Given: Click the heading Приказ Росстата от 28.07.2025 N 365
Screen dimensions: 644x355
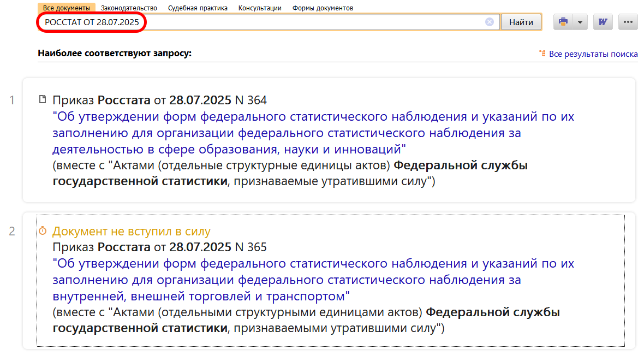Looking at the screenshot, I should point(159,247).
